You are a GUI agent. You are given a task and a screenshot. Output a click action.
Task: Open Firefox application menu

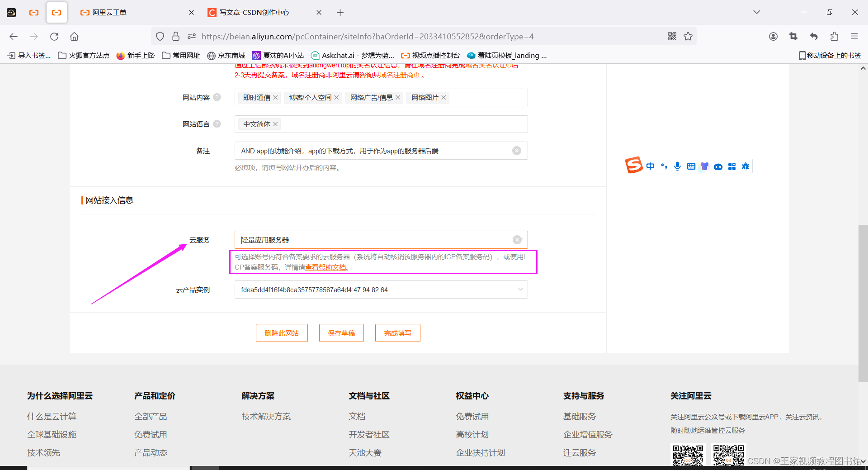pyautogui.click(x=854, y=37)
